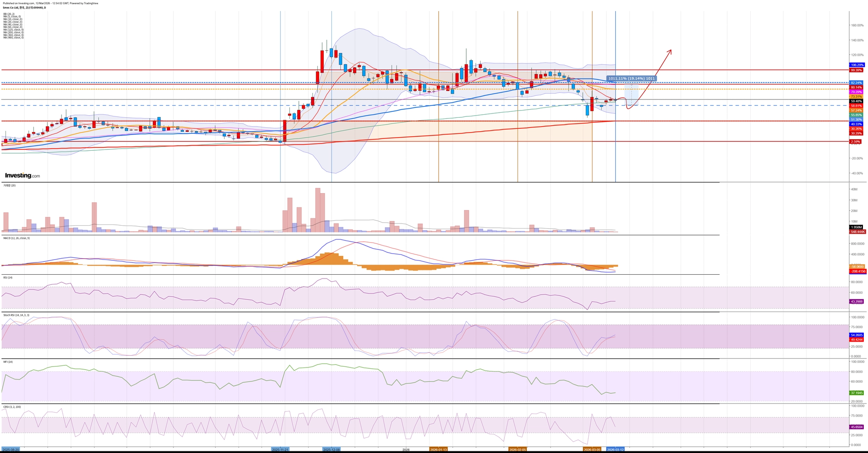Select the measurement label "1011.11% (19.14%) 1011"
Screen dimensions: 868x453
coord(632,78)
